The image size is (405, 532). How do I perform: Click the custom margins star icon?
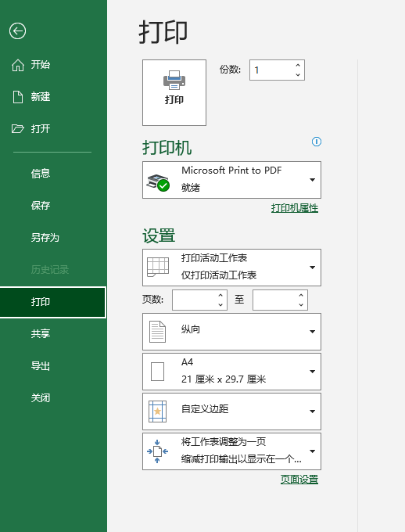pyautogui.click(x=157, y=412)
